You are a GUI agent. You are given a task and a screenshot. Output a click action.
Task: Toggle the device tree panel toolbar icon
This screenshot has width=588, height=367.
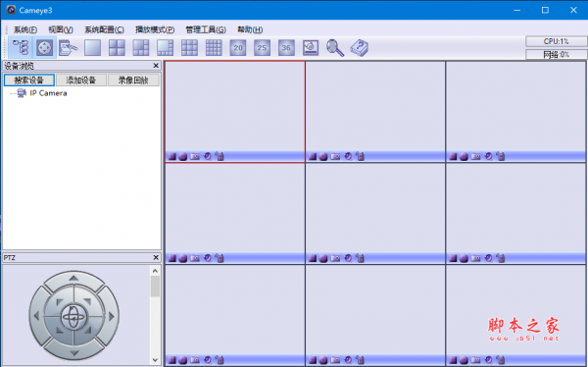point(21,47)
